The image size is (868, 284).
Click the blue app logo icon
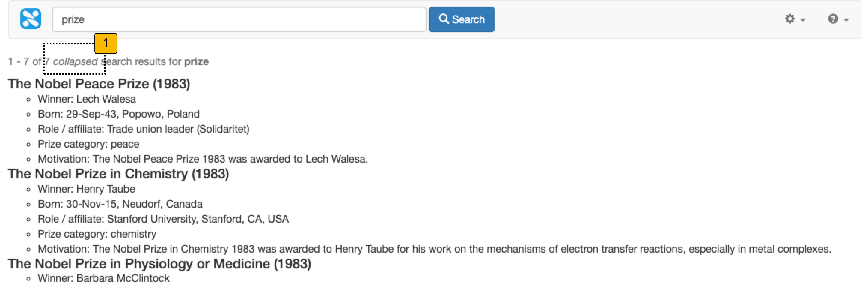click(30, 19)
